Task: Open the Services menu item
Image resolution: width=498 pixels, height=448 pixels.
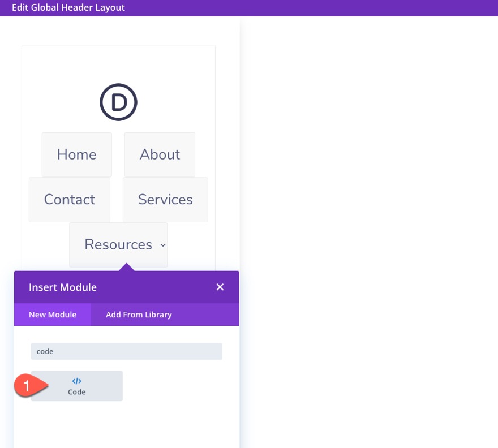Action: [165, 199]
